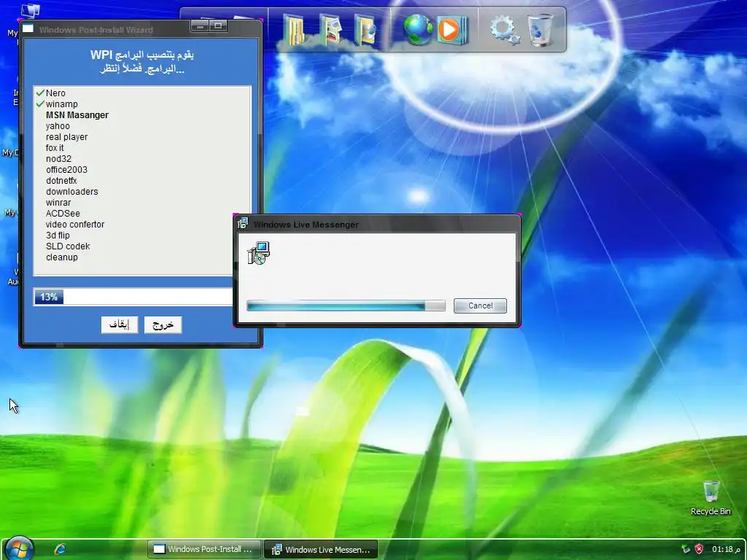This screenshot has height=560, width=747.
Task: Click the Messenger install progress bar
Action: click(x=346, y=306)
